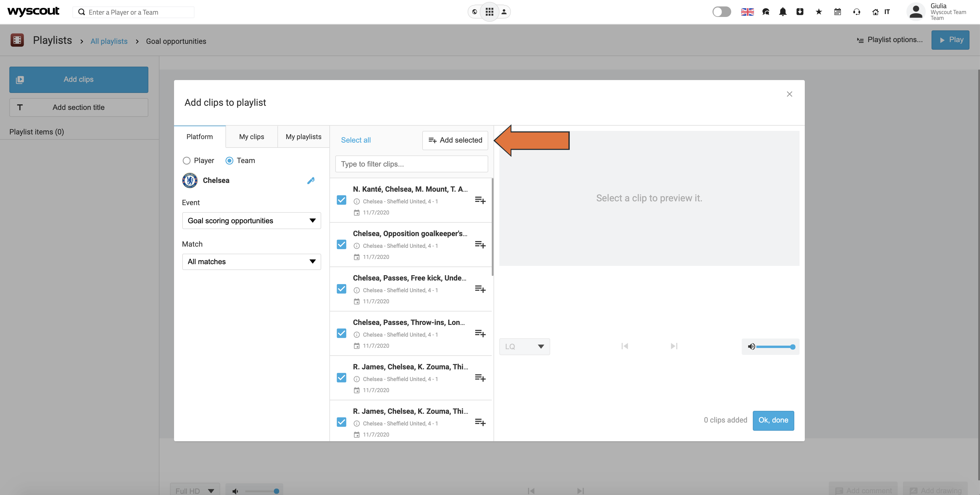Switch to the My playlists tab

[x=303, y=136]
